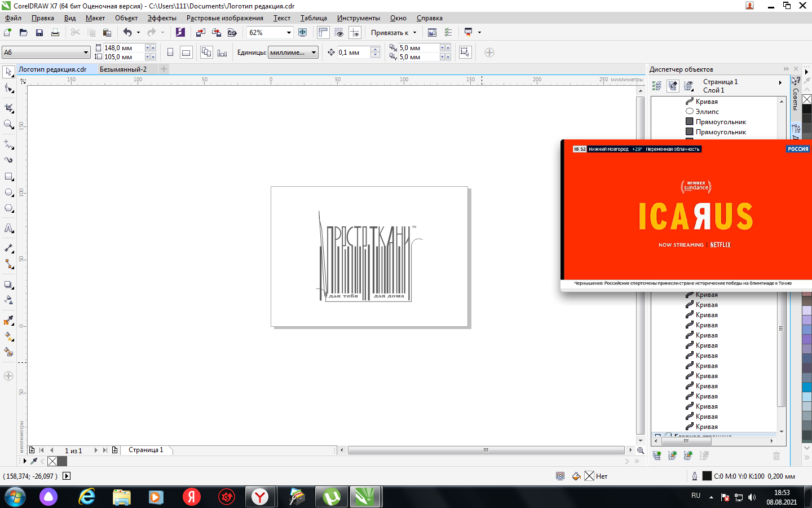Toggle Show Grid button
Image resolution: width=812 pixels, height=508 pixels.
(x=339, y=32)
